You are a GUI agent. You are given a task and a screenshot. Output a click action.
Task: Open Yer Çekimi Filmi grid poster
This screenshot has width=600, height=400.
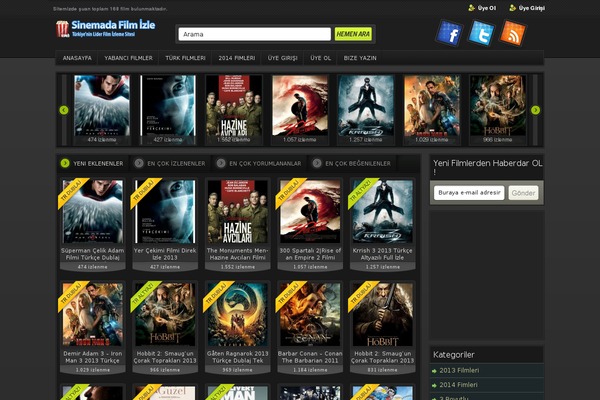(x=165, y=211)
